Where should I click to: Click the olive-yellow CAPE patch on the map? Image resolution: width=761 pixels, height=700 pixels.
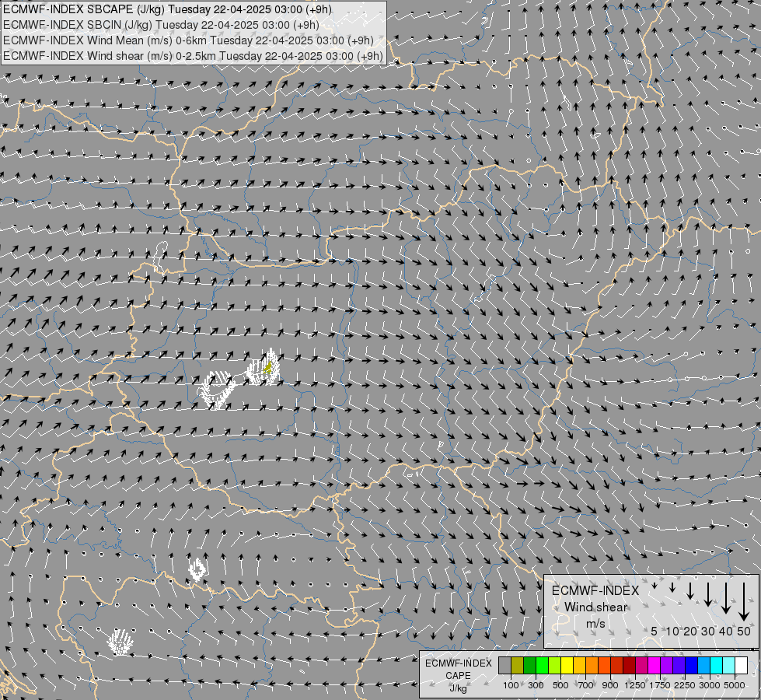267,368
